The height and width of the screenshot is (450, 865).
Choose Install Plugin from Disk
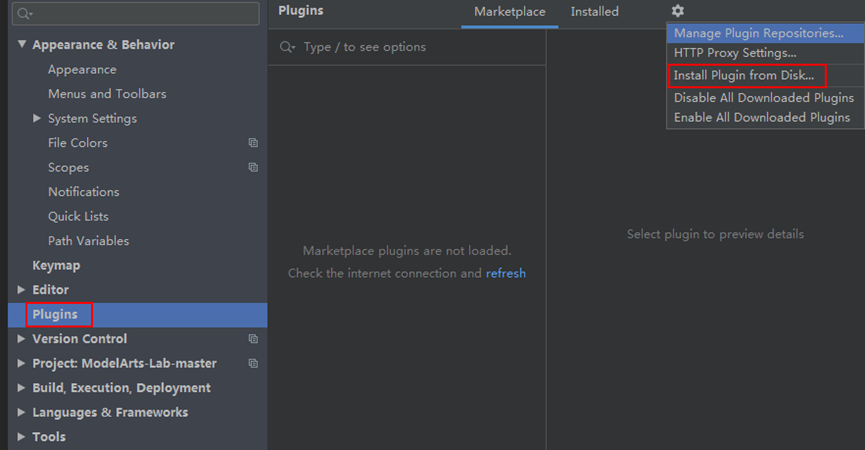pyautogui.click(x=744, y=75)
